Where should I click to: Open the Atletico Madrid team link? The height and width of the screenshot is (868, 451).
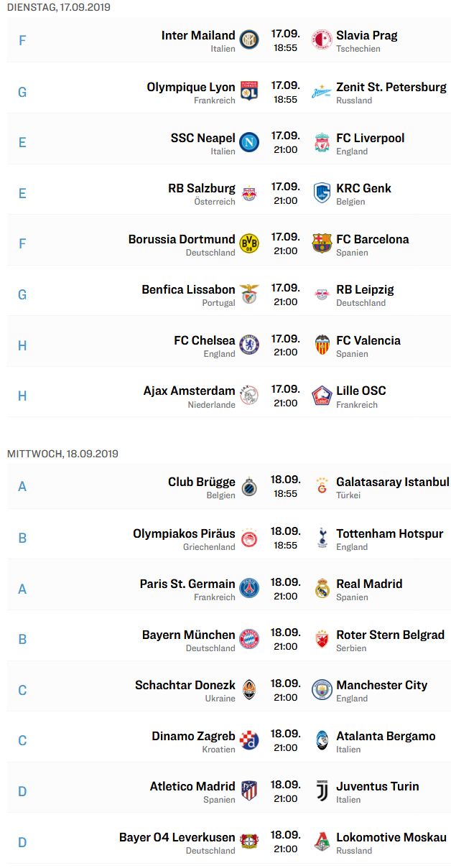click(x=192, y=786)
